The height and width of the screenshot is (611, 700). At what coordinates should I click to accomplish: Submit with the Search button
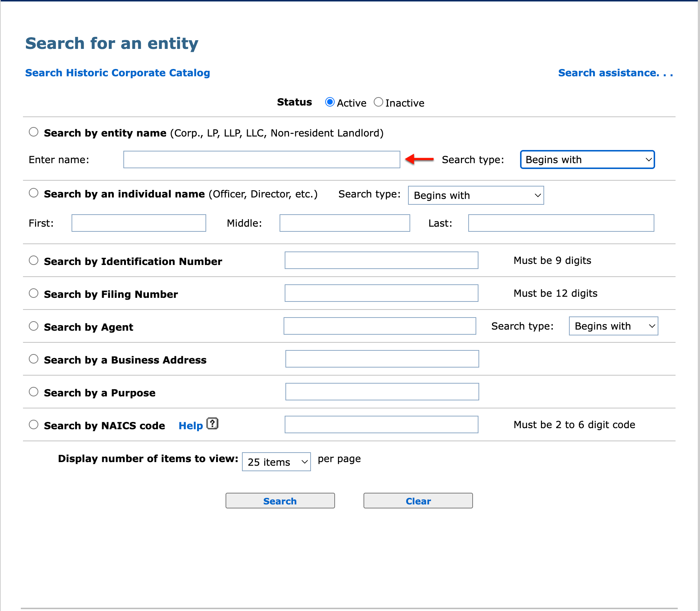280,501
